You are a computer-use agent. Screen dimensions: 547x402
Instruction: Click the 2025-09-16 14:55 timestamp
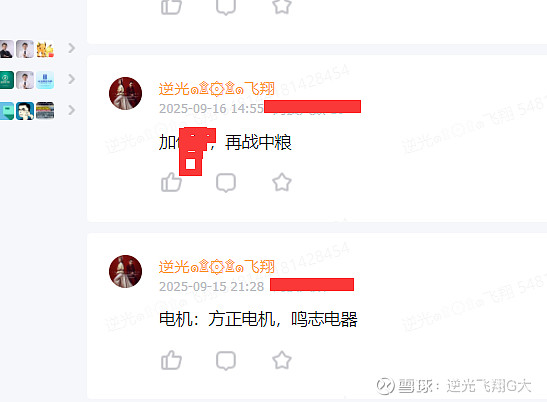[x=211, y=109]
